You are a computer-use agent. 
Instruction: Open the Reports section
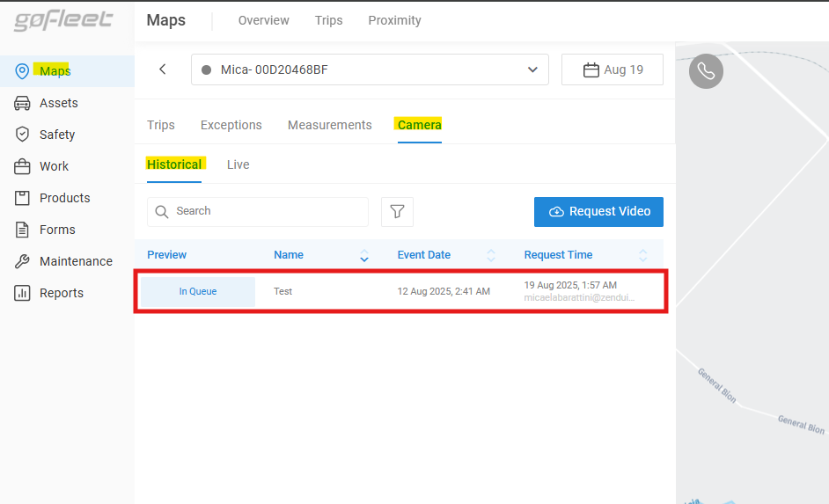click(x=62, y=293)
